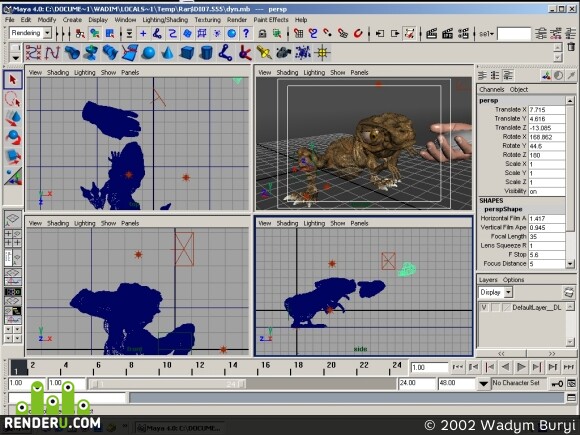
Task: Toggle DefaultLayer visibility V box
Action: (x=484, y=307)
